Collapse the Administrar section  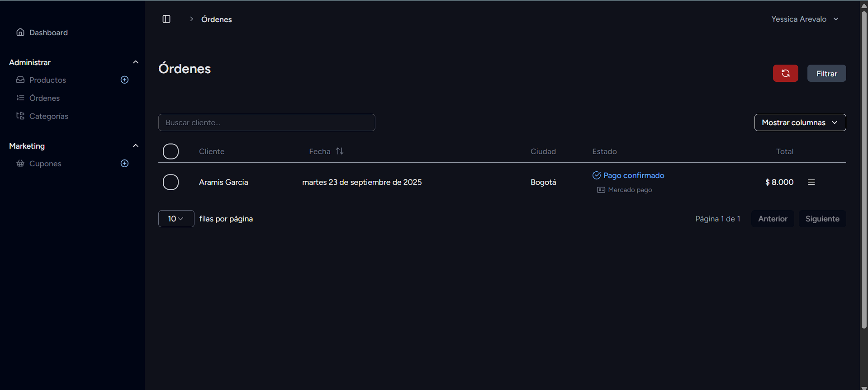tap(135, 62)
